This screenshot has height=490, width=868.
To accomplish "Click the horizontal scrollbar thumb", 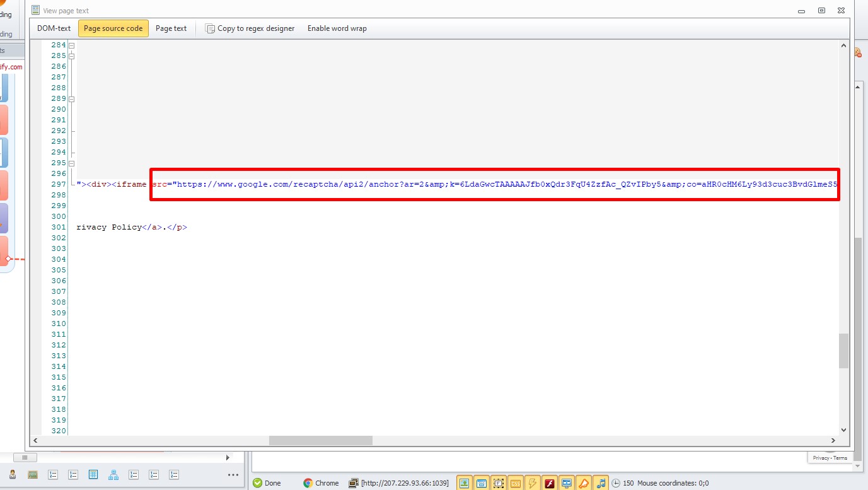I will point(321,441).
